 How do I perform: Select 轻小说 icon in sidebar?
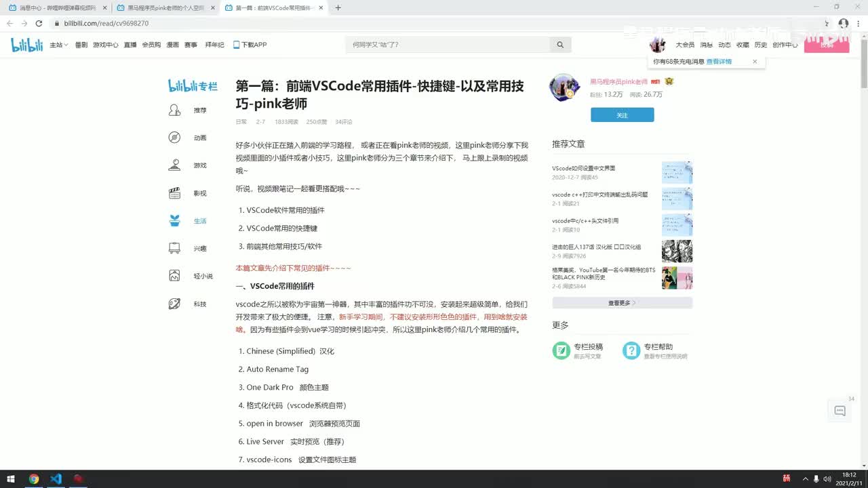click(x=174, y=277)
